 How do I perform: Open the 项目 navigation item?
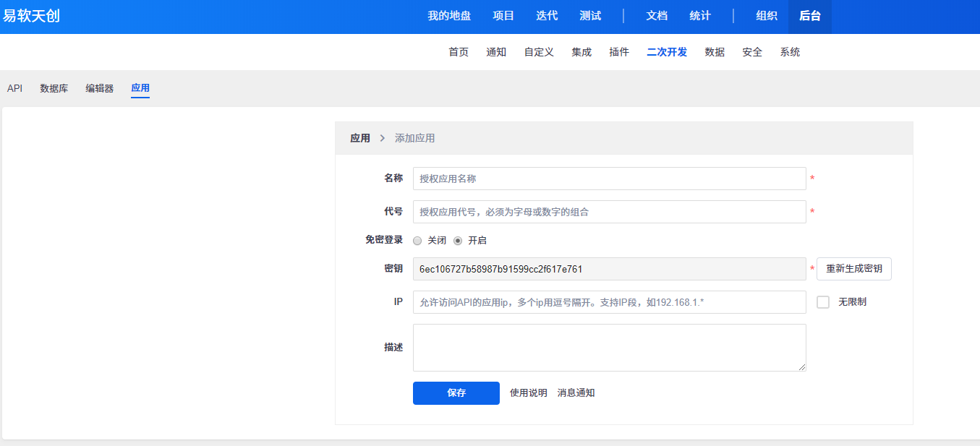(x=503, y=16)
